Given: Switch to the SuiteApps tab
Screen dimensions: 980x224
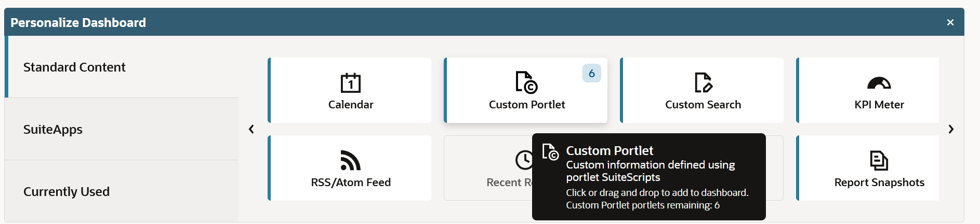Looking at the screenshot, I should [x=122, y=129].
